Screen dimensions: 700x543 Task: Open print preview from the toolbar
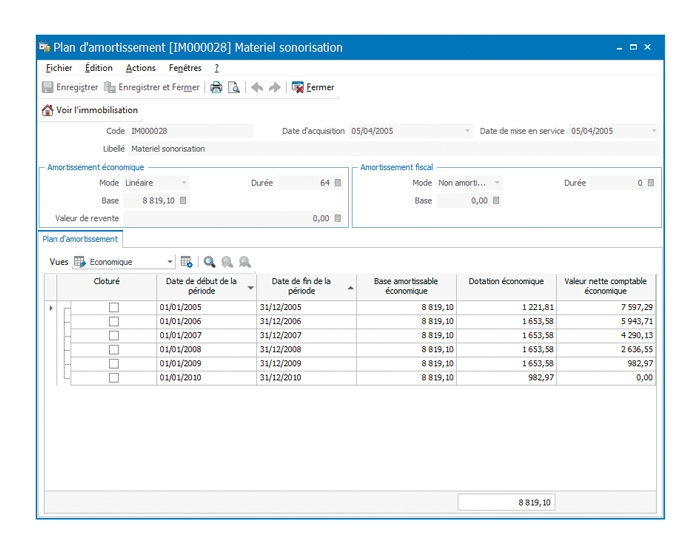[233, 88]
